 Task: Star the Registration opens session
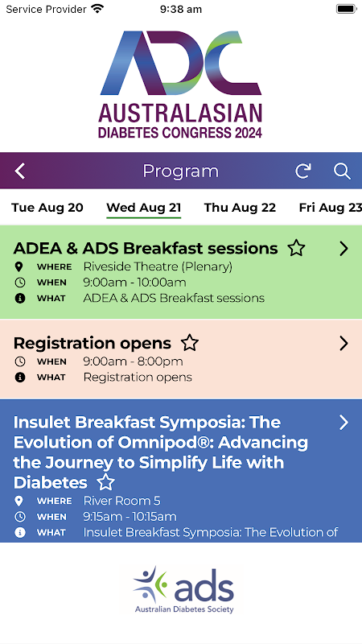(x=190, y=343)
